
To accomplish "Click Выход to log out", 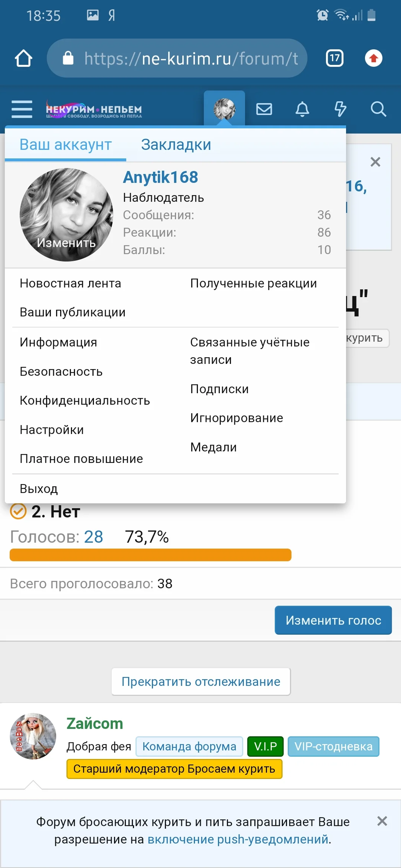I will pos(39,489).
